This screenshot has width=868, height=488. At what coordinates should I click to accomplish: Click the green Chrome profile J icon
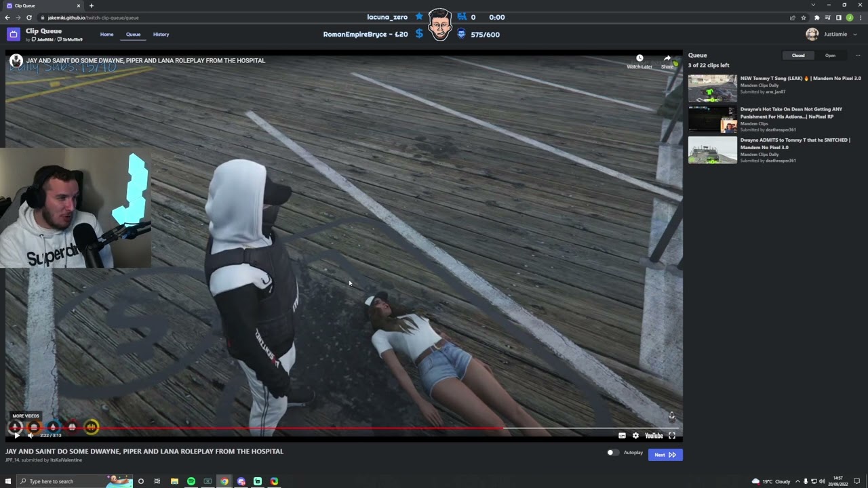coord(850,18)
